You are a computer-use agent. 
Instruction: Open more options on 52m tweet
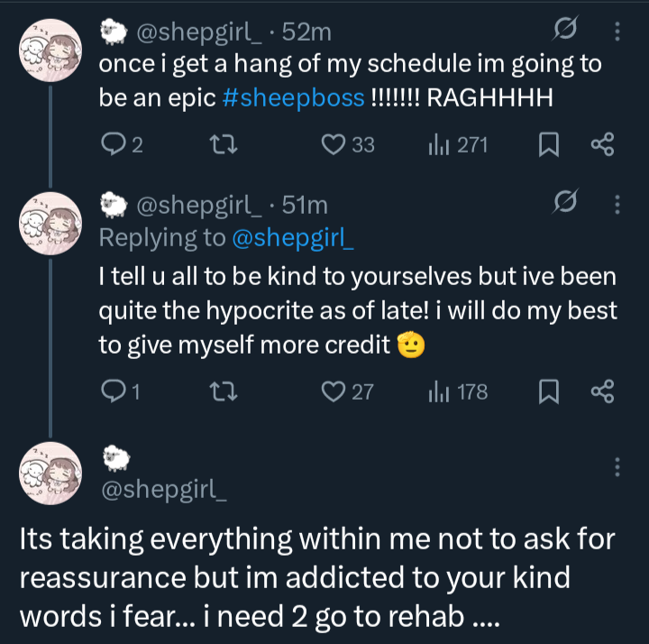[617, 32]
